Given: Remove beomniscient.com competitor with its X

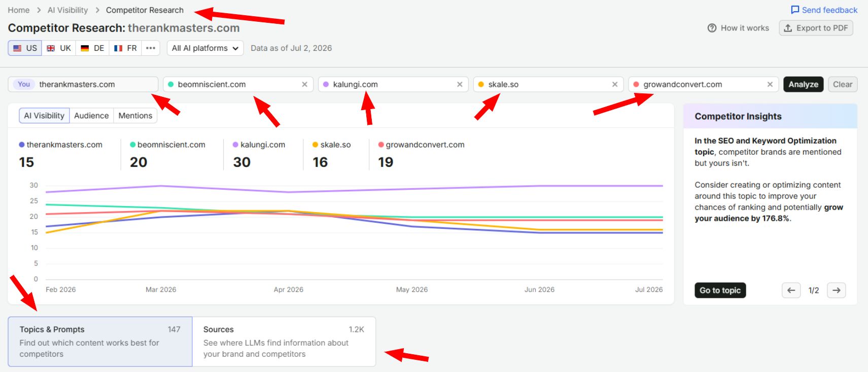Looking at the screenshot, I should click(304, 84).
